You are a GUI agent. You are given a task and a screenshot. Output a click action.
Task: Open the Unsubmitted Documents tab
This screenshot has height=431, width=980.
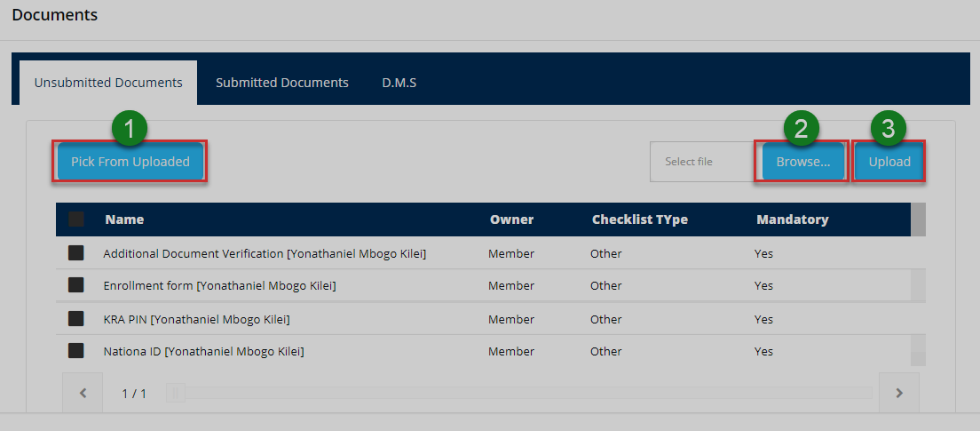[108, 83]
